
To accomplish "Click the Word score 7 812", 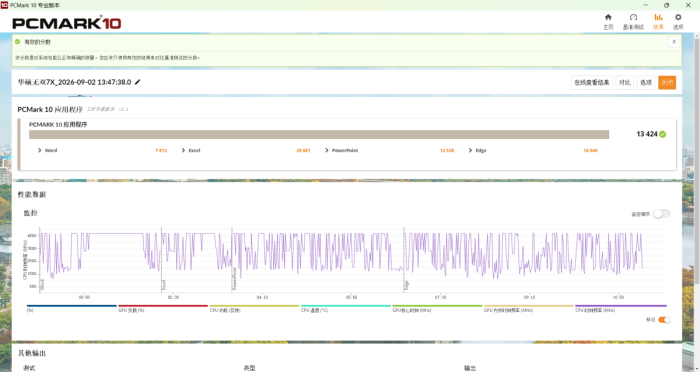I will [x=161, y=150].
